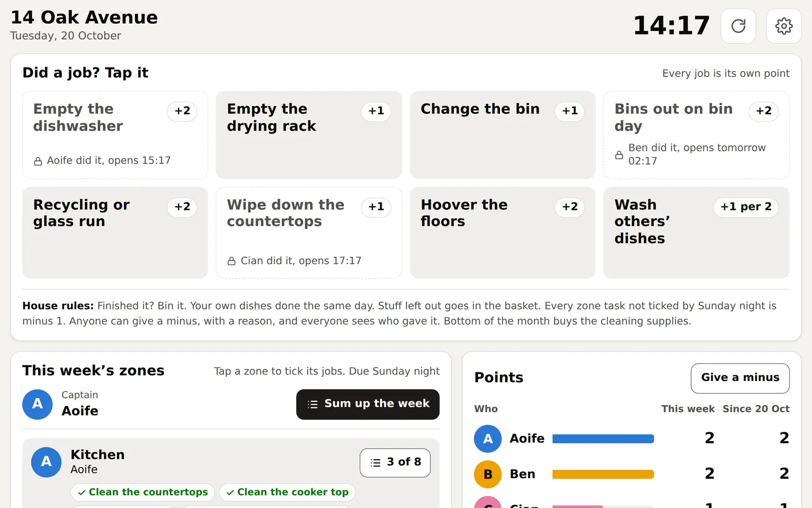The width and height of the screenshot is (812, 508).
Task: Open settings via the gear icon
Action: pos(784,26)
